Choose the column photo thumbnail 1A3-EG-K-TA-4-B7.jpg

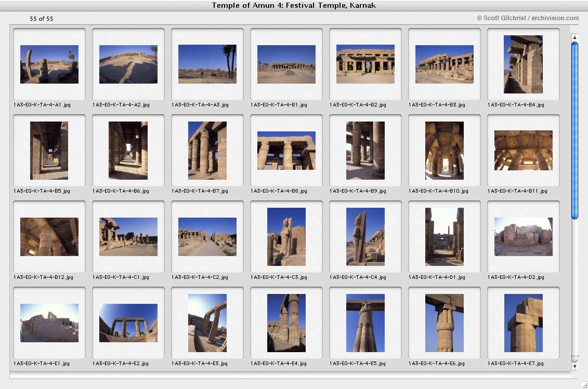207,150
